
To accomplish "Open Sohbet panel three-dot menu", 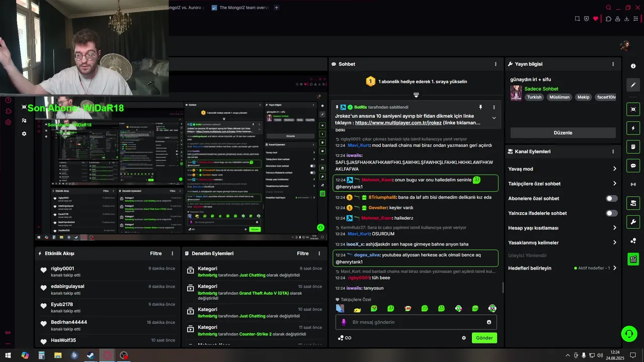I will (496, 64).
